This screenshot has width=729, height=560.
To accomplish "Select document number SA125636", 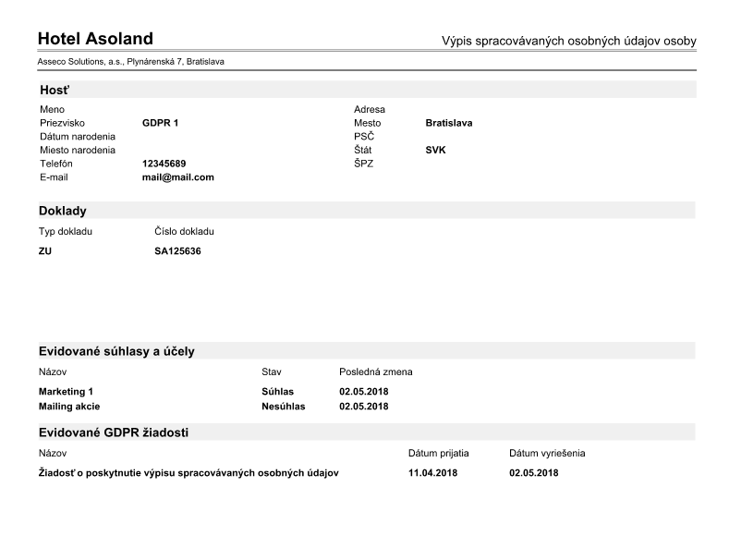I will point(177,250).
